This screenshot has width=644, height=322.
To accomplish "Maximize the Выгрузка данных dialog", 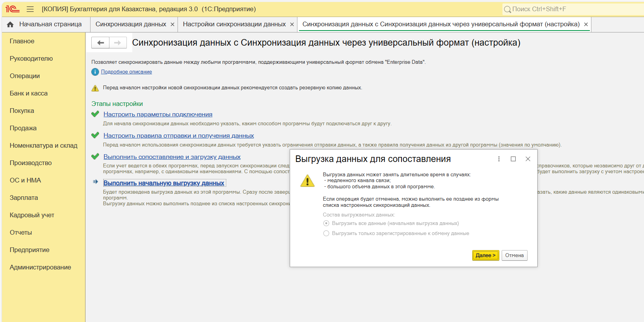I will click(x=513, y=159).
